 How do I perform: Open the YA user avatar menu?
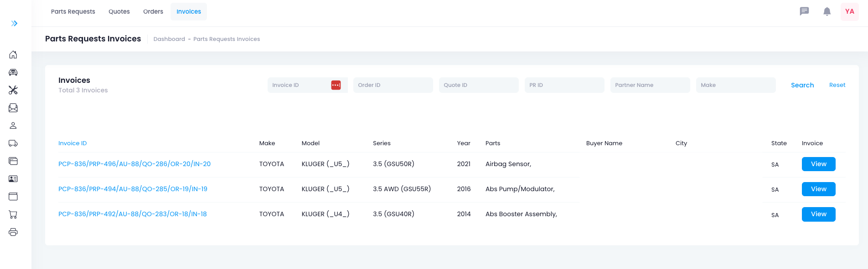(850, 11)
